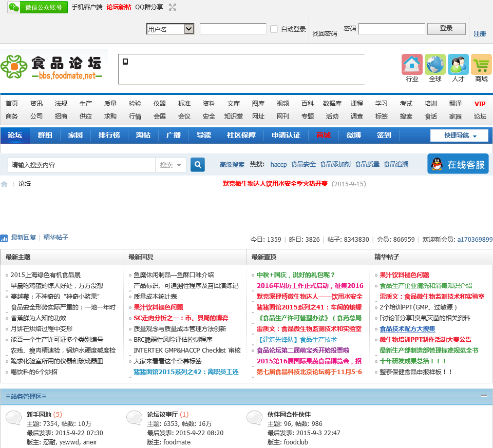493x448 pixels.
Task: Open the 默克微生物达人饮用水安全季火热开赛 announcement
Action: click(275, 184)
